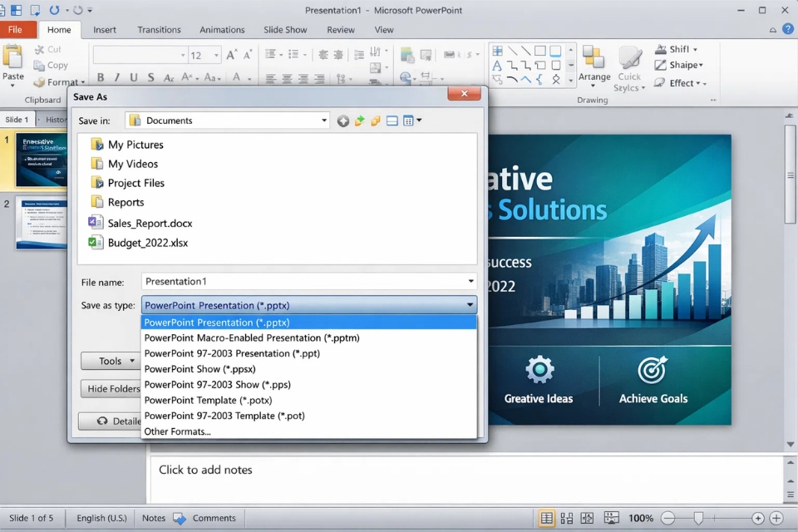The height and width of the screenshot is (532, 798).
Task: Select the Text Box shape tool
Action: tap(499, 65)
